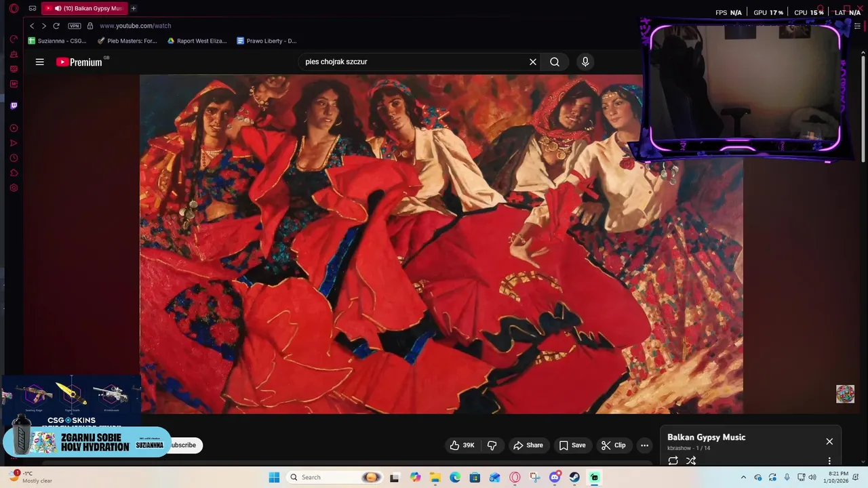Open the Suziannna - CSG bookmark
Image resolution: width=868 pixels, height=488 pixels.
pyautogui.click(x=58, y=41)
